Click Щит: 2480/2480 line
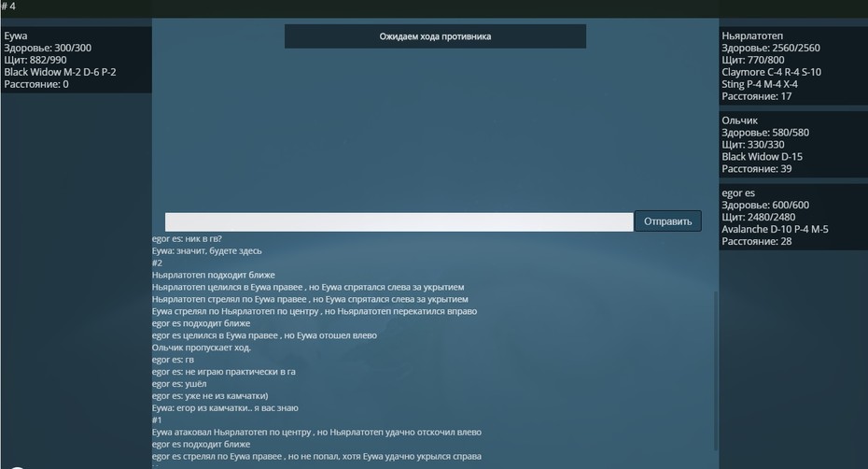The height and width of the screenshot is (469, 868). coord(759,218)
